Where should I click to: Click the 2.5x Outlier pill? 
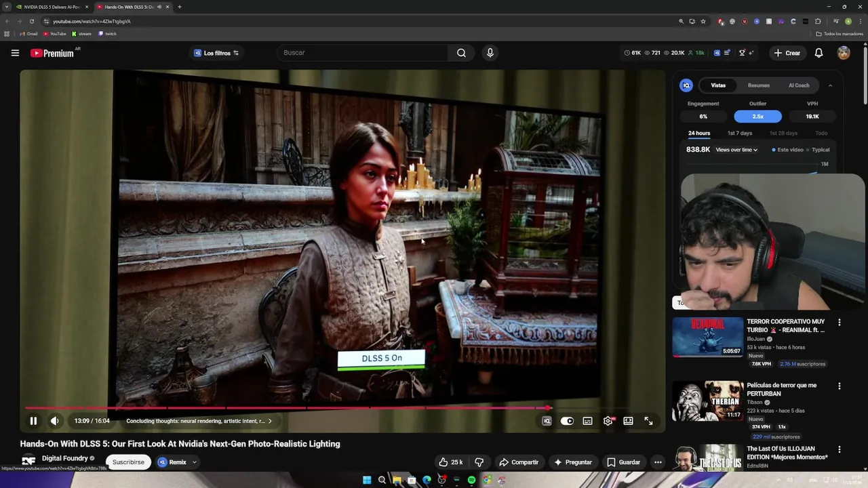click(757, 117)
